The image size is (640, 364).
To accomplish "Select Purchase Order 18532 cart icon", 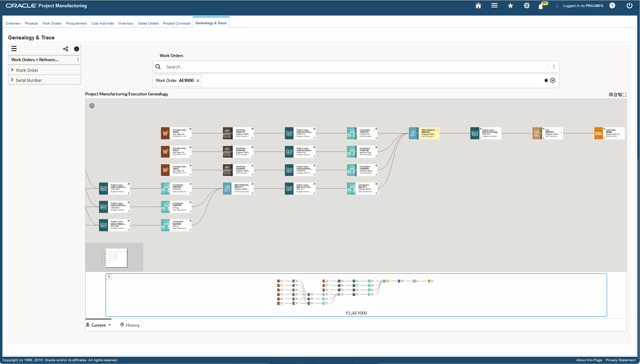I will click(x=165, y=170).
